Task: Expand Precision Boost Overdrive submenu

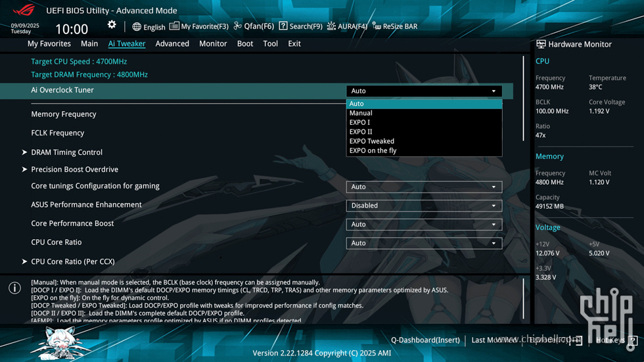Action: pyautogui.click(x=74, y=170)
